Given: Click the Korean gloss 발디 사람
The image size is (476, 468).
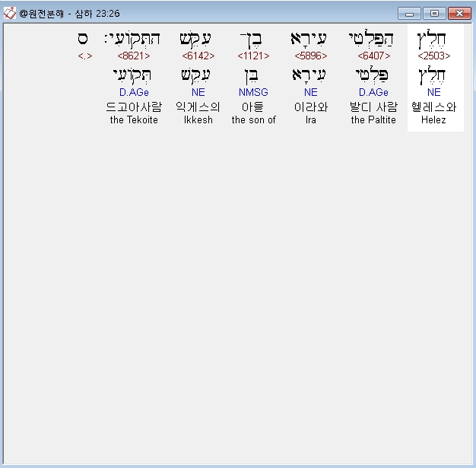Looking at the screenshot, I should (373, 107).
